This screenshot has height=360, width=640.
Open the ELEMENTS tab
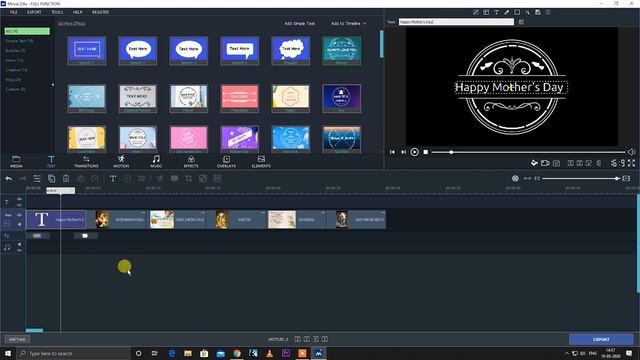(x=261, y=162)
